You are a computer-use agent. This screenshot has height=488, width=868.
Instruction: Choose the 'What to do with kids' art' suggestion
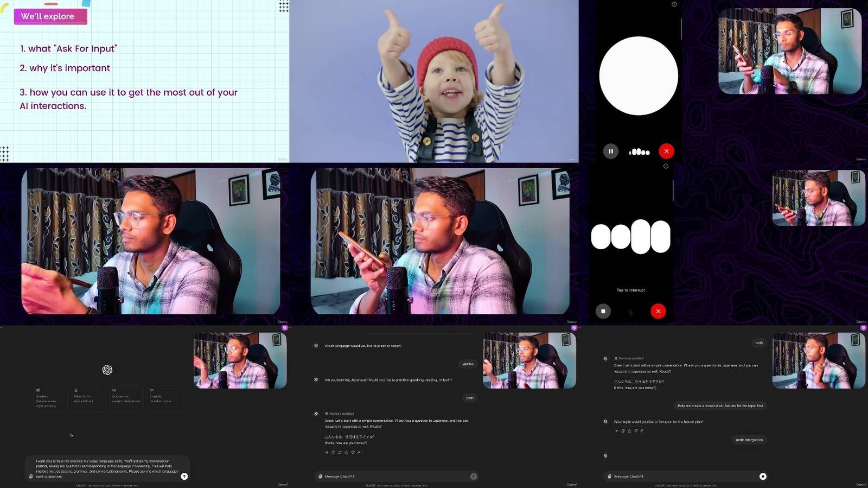click(88, 398)
